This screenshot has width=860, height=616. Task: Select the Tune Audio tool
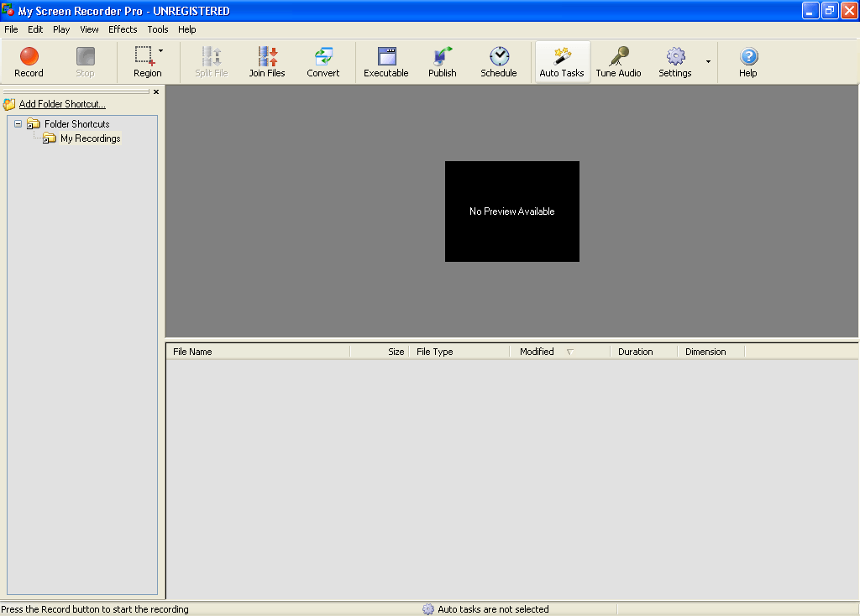pos(618,61)
